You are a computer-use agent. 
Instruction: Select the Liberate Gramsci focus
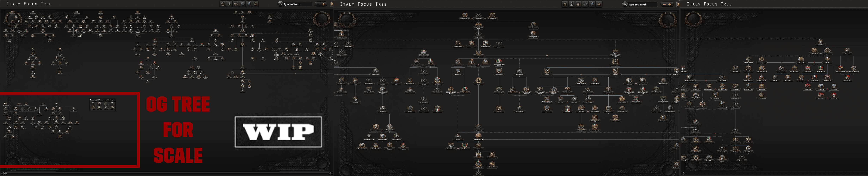pos(348,44)
